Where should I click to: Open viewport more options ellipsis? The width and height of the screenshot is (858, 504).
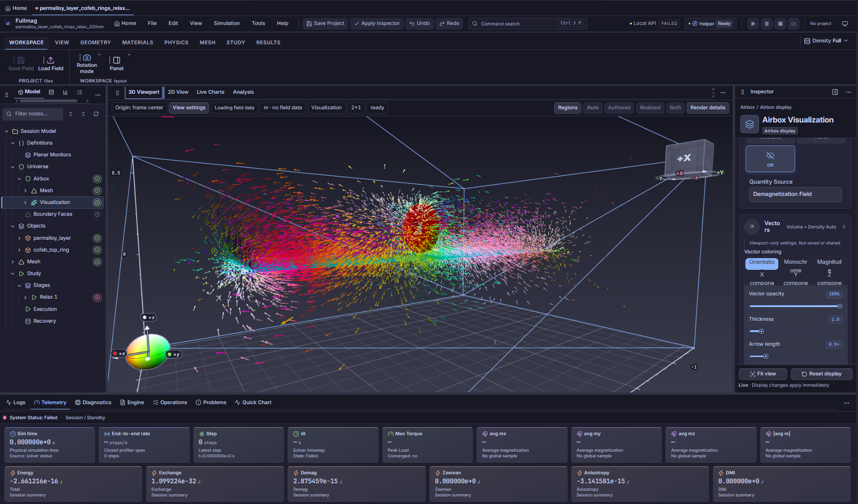point(723,92)
